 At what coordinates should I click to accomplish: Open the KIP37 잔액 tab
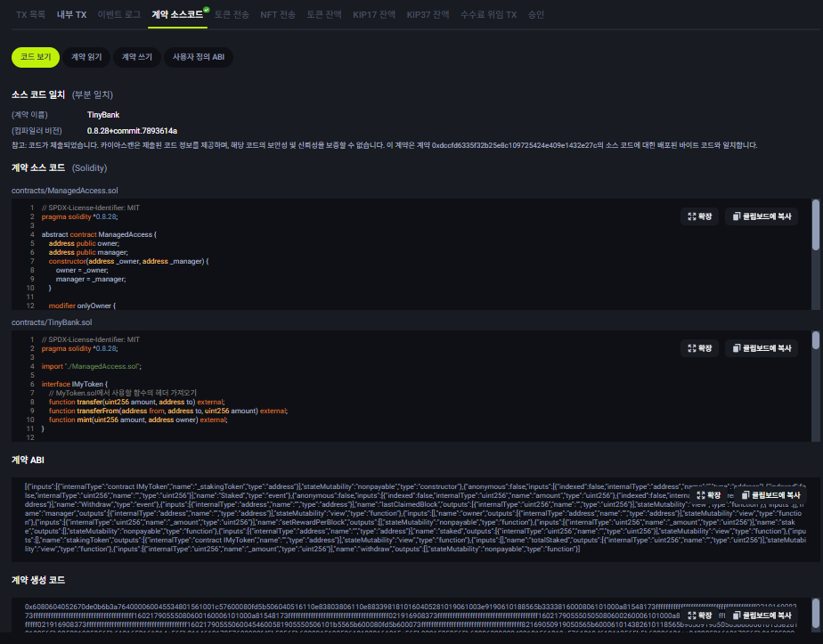(x=426, y=13)
